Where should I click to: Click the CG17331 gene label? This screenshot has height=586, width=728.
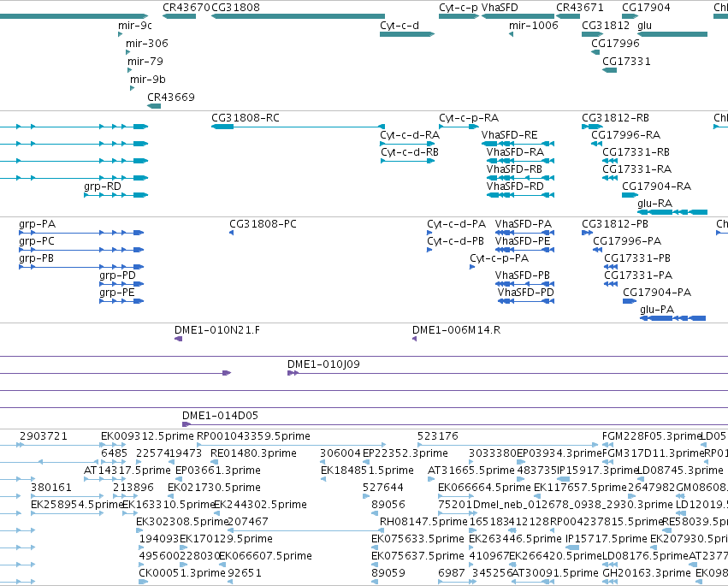[626, 62]
